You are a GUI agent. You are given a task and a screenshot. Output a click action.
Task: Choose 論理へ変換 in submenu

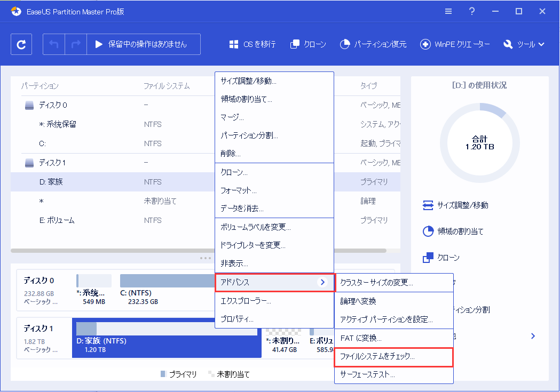[394, 301]
